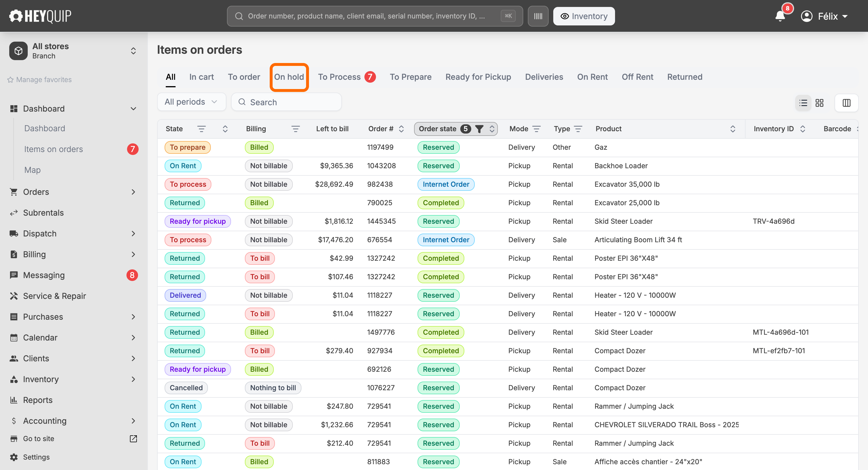This screenshot has height=470, width=868.
Task: Sort by the Product column
Action: [x=733, y=129]
